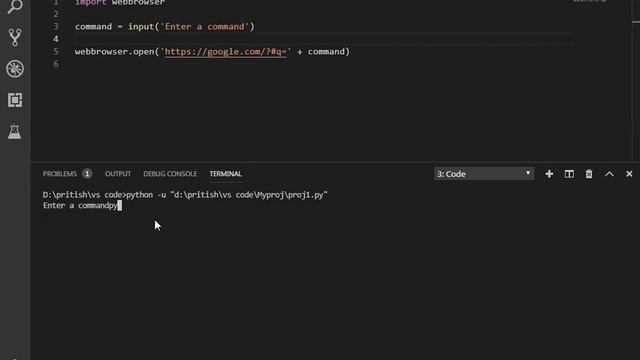Open the Debug view icon

click(x=15, y=69)
